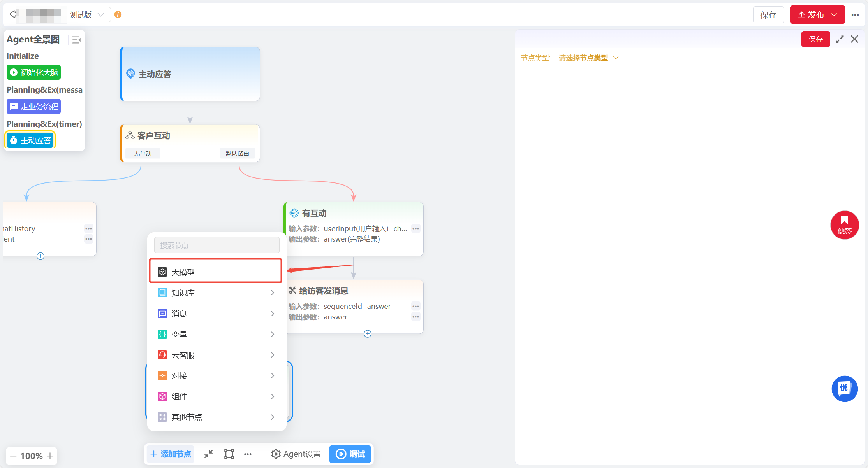Zoom out with the minus button
This screenshot has height=468, width=868.
pyautogui.click(x=13, y=456)
